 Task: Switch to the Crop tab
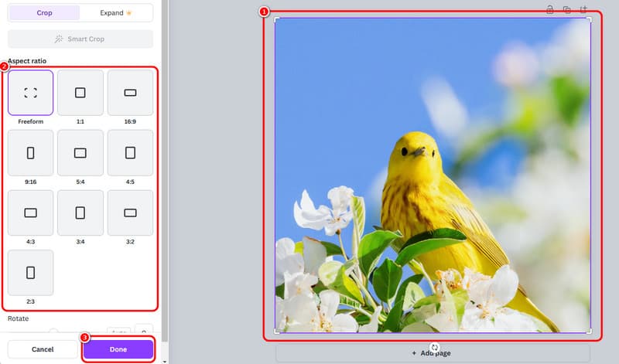44,13
